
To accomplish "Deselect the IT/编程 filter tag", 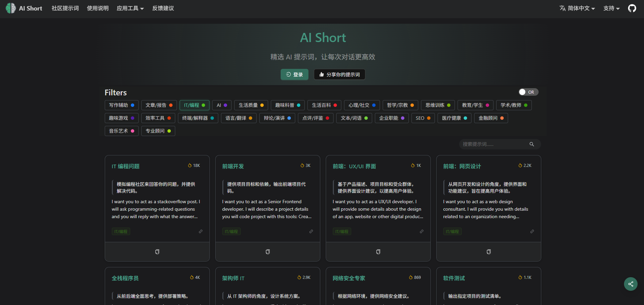I will 194,105.
